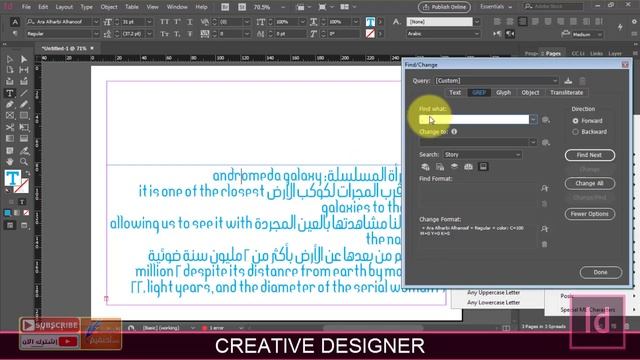The height and width of the screenshot is (360, 640).
Task: Open the font family dropdown
Action: click(96, 22)
